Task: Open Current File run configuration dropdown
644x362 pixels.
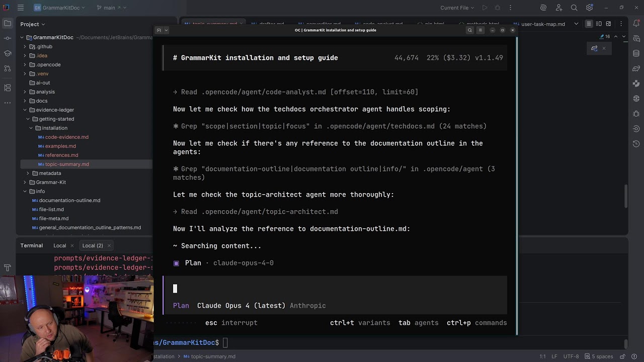Action: coord(457,8)
